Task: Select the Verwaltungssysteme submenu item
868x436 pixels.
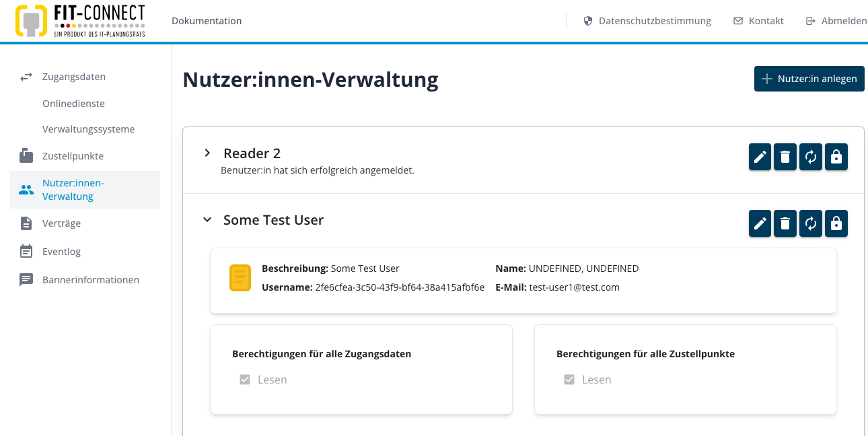Action: point(88,129)
